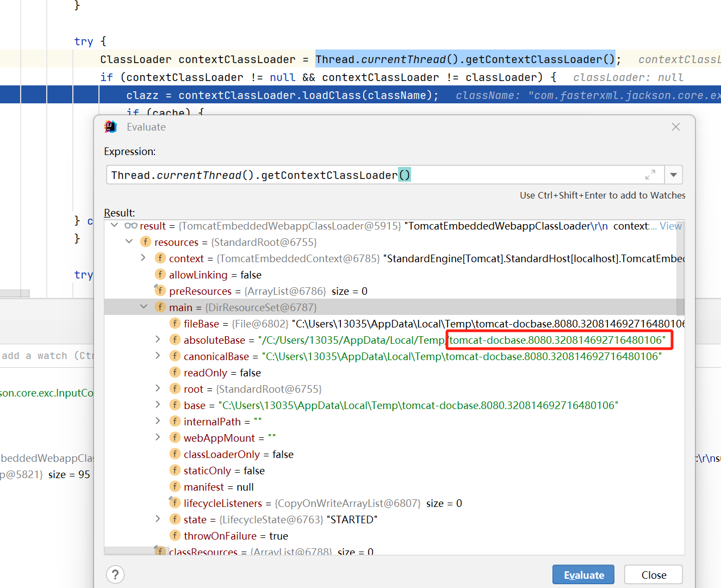Click the field icon beside allowLinking
Viewport: 721px width, 588px height.
(160, 274)
